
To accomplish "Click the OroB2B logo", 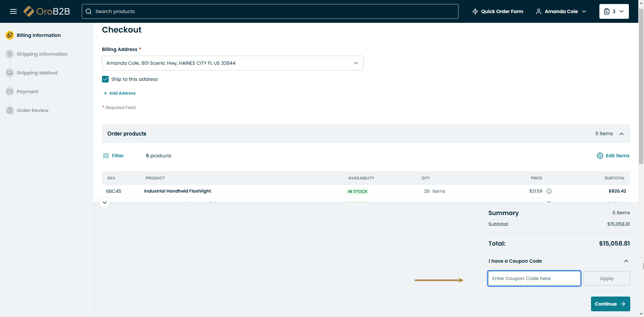I will click(47, 11).
